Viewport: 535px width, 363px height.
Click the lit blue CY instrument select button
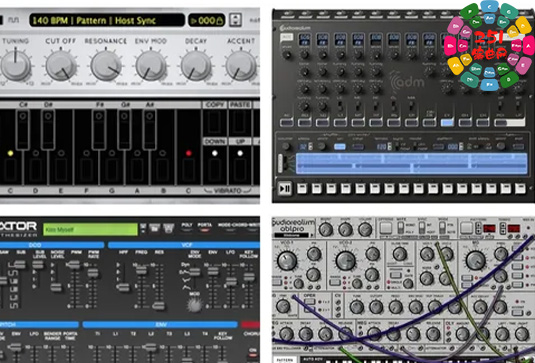coord(447,122)
